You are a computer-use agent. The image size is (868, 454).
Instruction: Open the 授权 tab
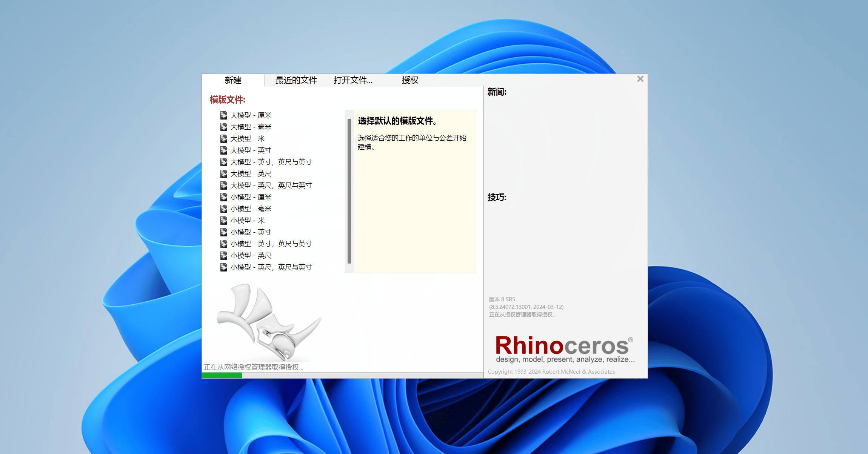410,80
